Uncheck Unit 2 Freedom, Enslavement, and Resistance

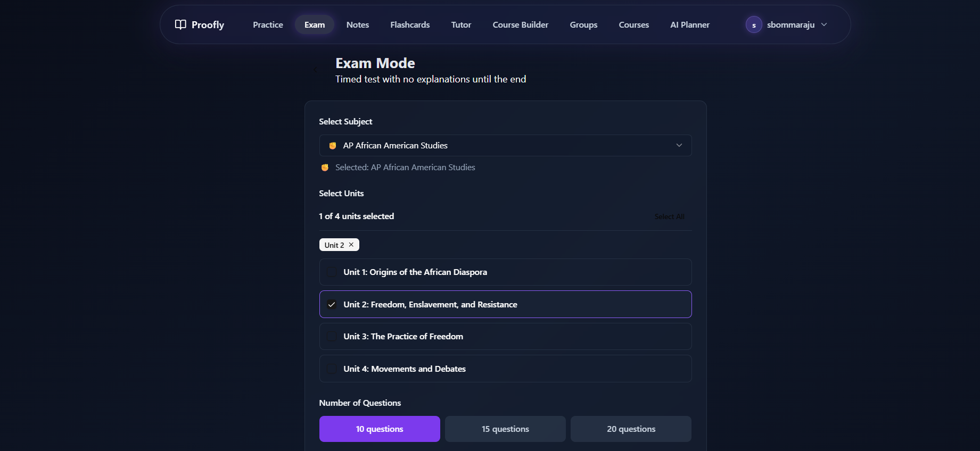[x=332, y=305]
